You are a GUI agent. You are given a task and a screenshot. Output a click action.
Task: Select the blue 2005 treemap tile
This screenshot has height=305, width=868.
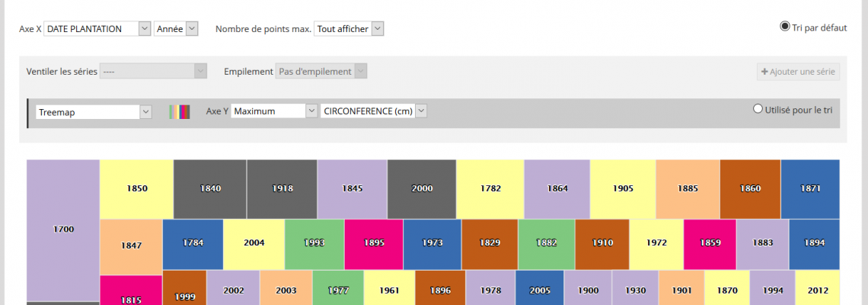click(539, 290)
